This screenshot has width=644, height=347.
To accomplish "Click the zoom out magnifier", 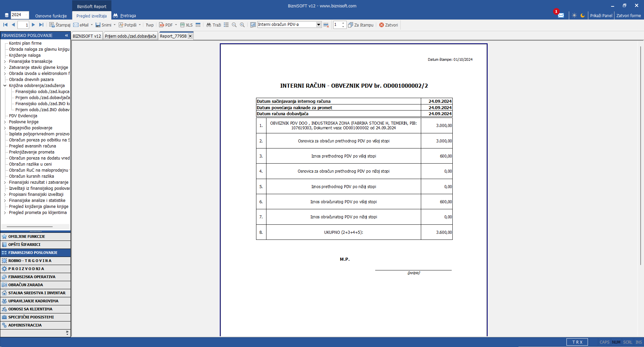I will point(234,25).
